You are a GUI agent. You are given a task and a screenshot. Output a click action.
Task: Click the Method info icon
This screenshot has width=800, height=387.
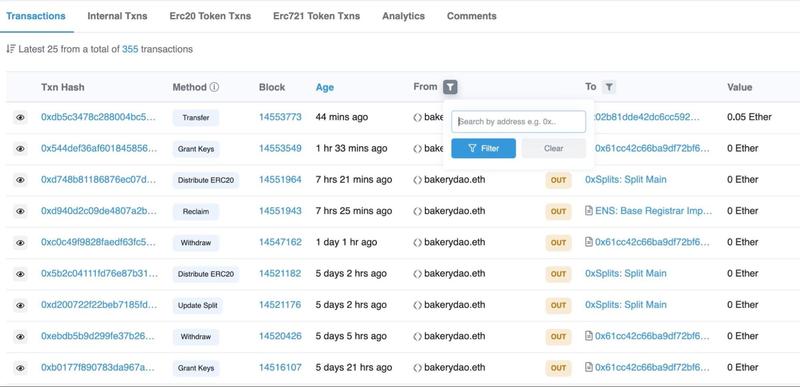[214, 87]
